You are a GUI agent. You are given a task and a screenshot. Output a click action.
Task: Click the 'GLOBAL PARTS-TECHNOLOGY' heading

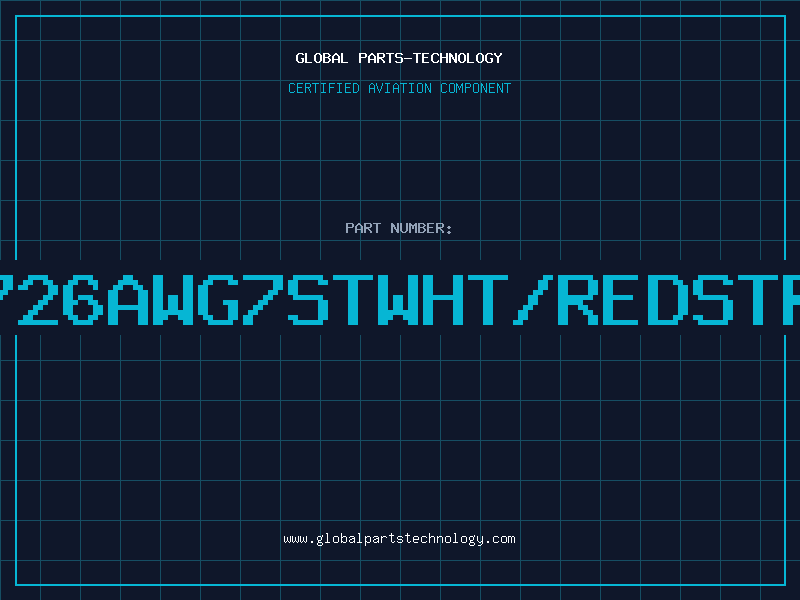(x=399, y=58)
